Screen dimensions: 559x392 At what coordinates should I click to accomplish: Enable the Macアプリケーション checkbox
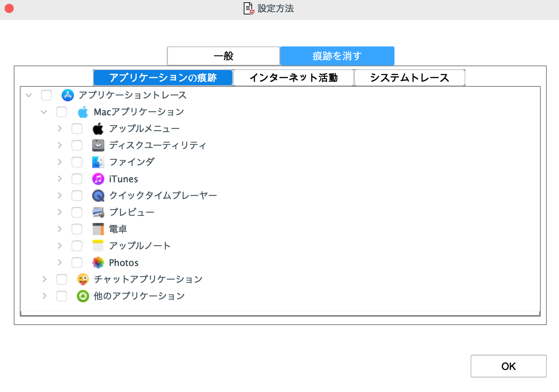[x=62, y=112]
